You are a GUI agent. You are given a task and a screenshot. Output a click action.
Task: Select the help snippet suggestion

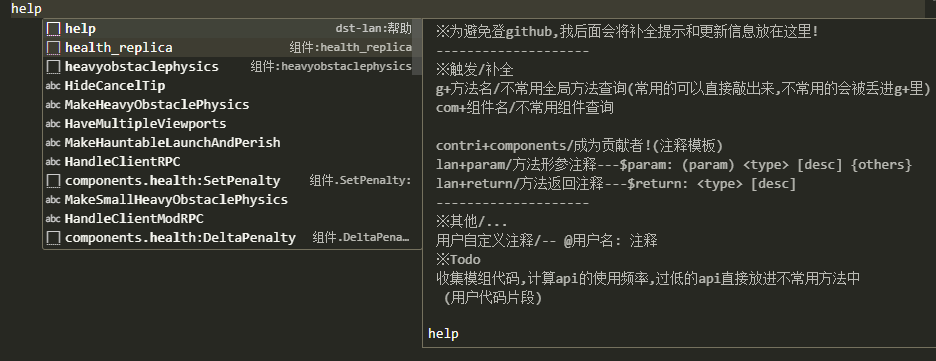(230, 29)
